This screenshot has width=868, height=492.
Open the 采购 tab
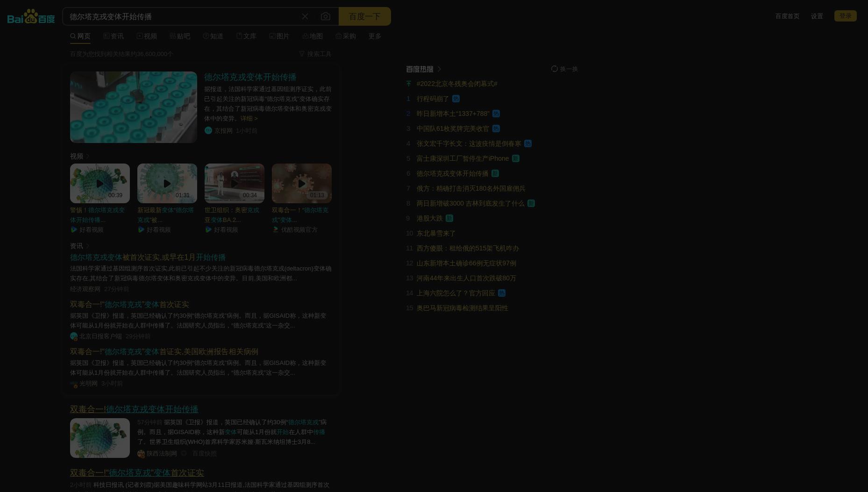(x=346, y=36)
